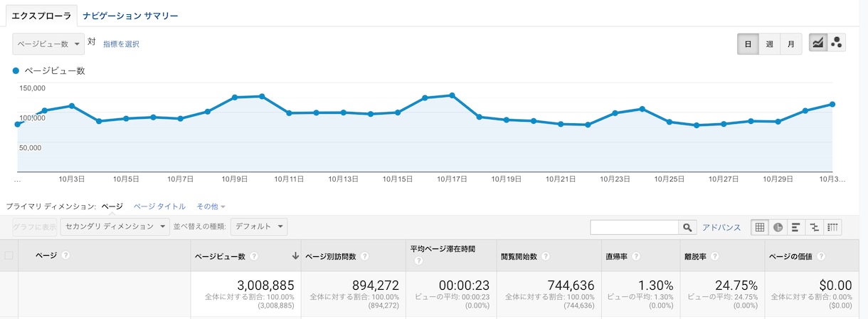This screenshot has width=868, height=319.
Task: Choose ページ as primary dimension
Action: (x=112, y=206)
